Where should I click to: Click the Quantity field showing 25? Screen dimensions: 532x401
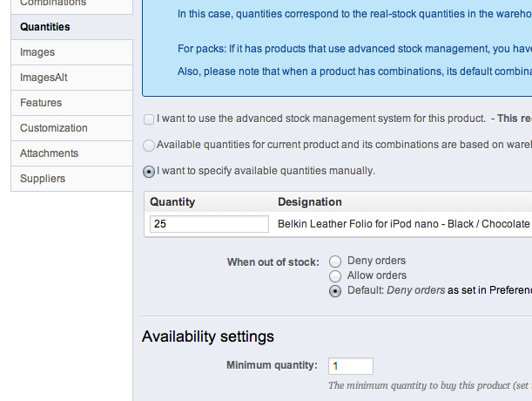209,224
